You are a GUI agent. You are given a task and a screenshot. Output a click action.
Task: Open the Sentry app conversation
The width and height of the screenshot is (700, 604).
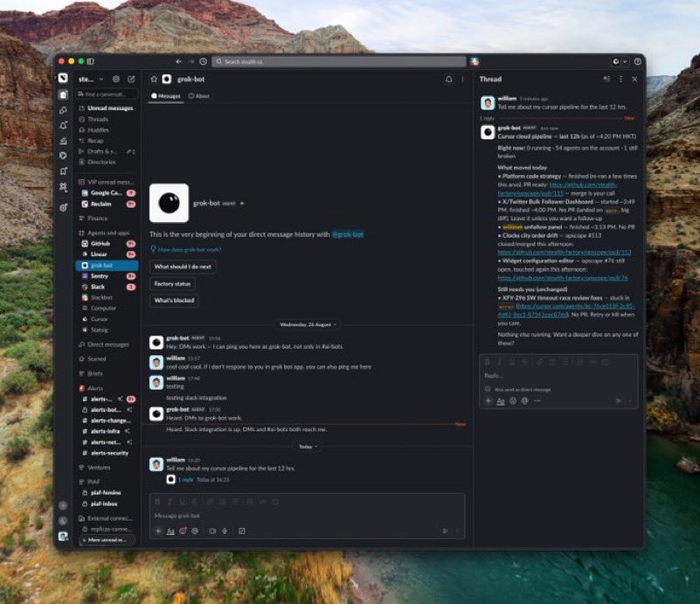click(107, 276)
